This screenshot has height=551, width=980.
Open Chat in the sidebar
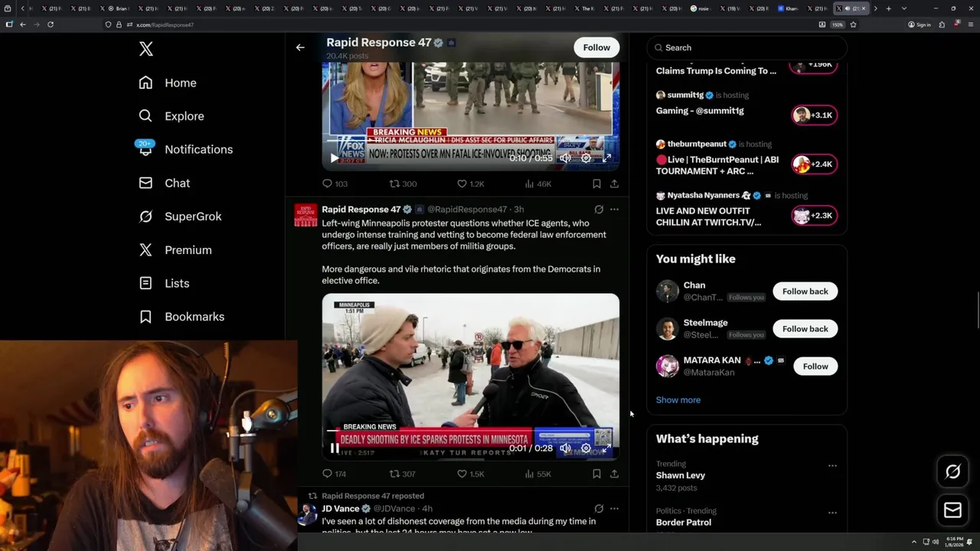point(164,183)
